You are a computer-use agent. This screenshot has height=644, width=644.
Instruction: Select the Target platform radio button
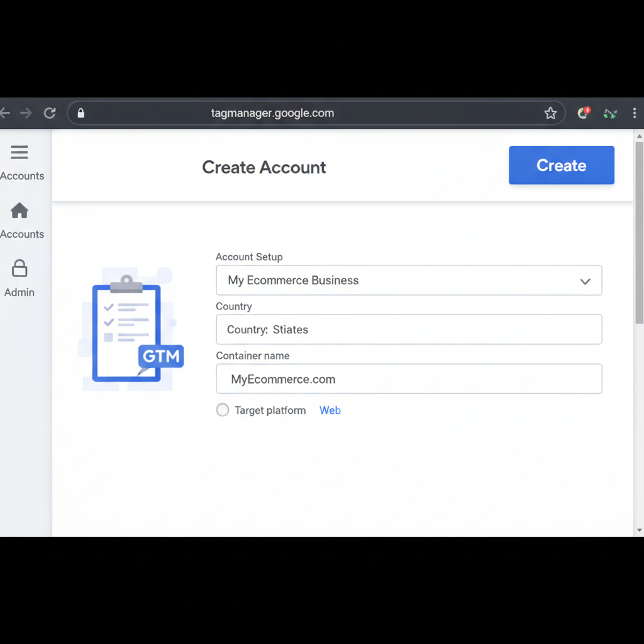pyautogui.click(x=222, y=409)
